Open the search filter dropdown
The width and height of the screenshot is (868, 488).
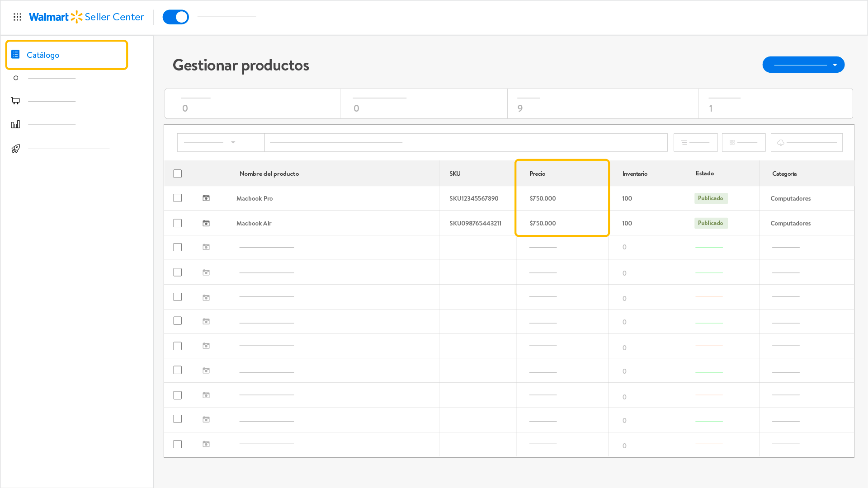pos(221,142)
